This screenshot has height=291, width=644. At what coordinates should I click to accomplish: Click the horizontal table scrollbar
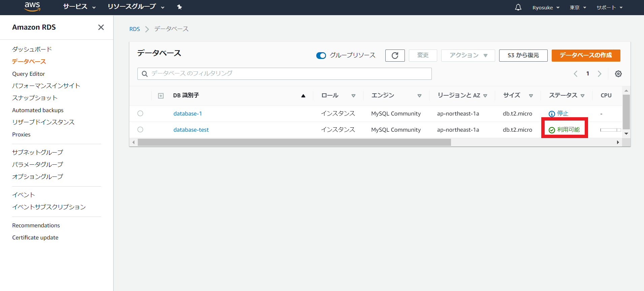click(x=294, y=142)
